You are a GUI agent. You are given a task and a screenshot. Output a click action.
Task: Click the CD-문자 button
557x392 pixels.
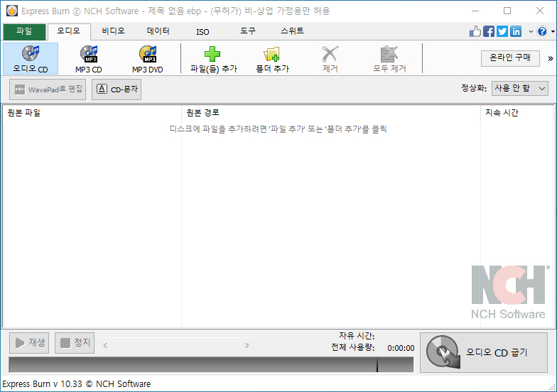(x=117, y=89)
